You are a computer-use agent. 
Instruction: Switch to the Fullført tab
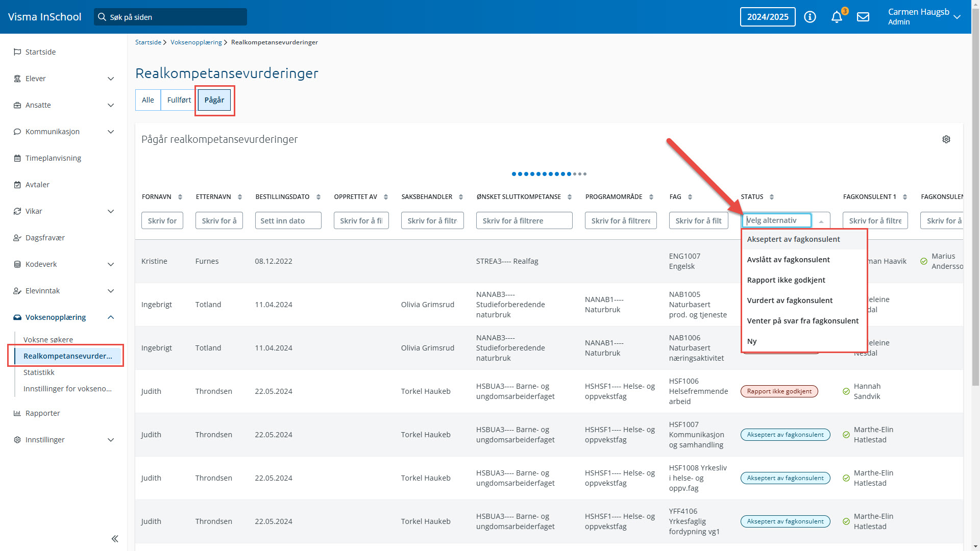179,100
